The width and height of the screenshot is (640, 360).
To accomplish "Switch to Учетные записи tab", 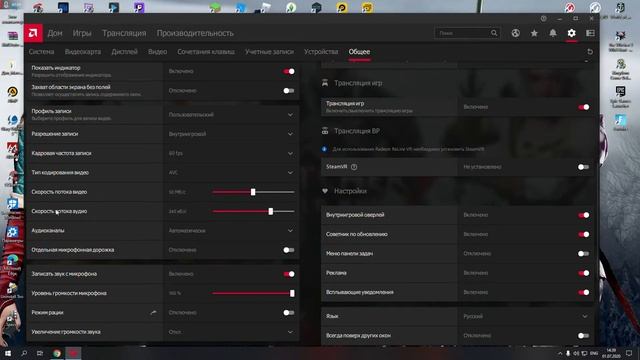I will (269, 52).
